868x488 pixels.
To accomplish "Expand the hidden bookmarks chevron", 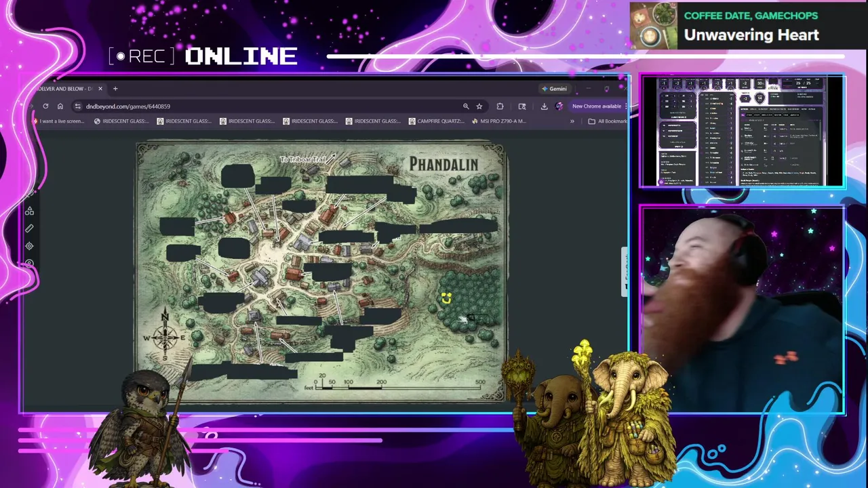I will click(572, 121).
